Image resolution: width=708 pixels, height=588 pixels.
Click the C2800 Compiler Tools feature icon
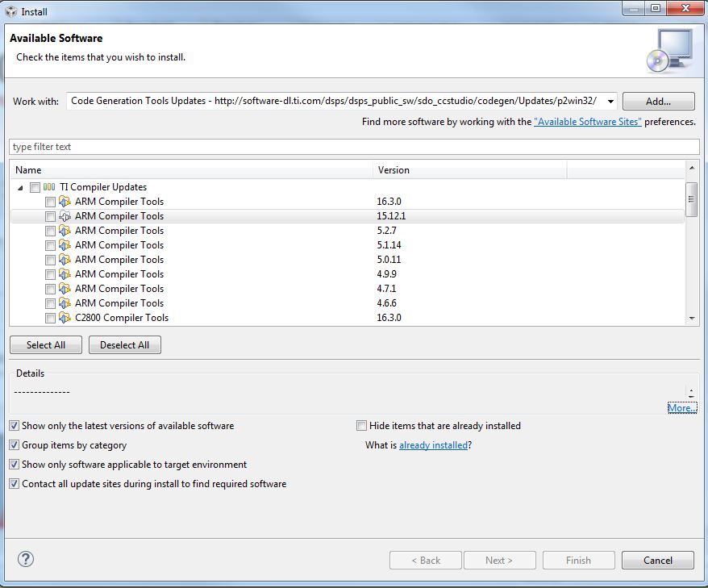[x=65, y=318]
